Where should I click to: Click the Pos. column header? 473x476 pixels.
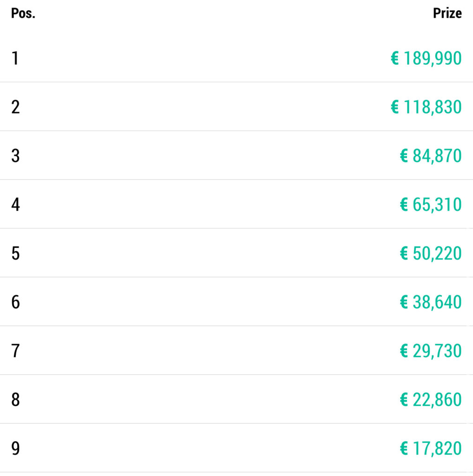tap(23, 13)
